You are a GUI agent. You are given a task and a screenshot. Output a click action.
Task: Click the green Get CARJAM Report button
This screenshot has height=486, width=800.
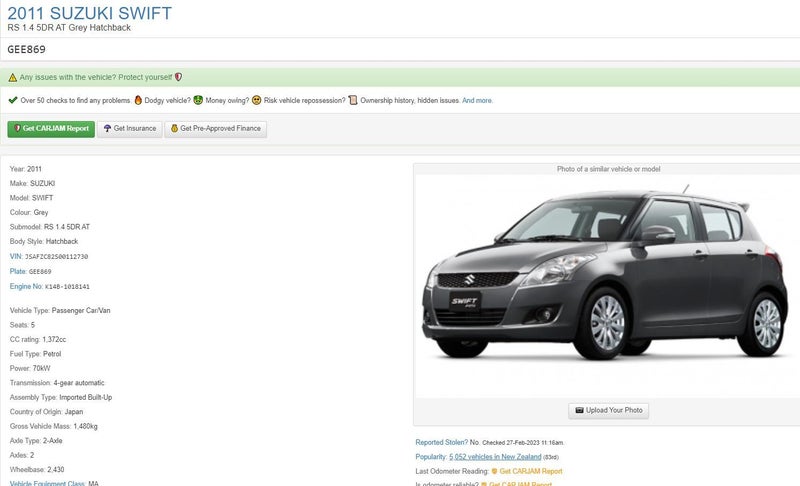coord(50,128)
